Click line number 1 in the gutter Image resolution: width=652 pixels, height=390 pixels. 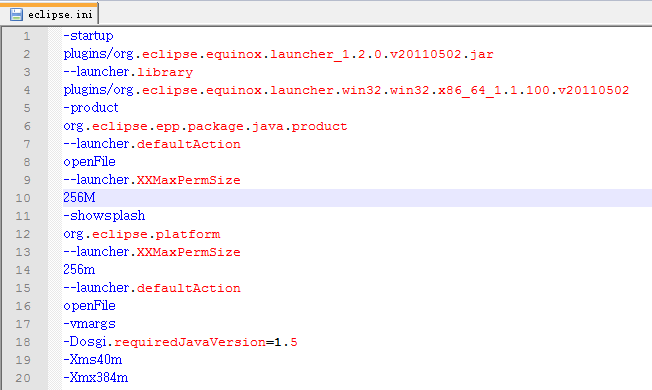tap(27, 36)
